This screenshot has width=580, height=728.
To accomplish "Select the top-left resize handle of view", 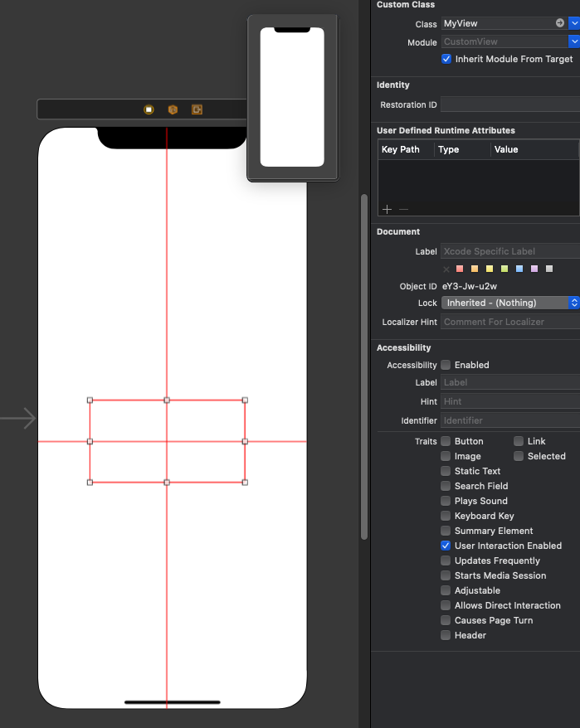I will click(x=90, y=400).
